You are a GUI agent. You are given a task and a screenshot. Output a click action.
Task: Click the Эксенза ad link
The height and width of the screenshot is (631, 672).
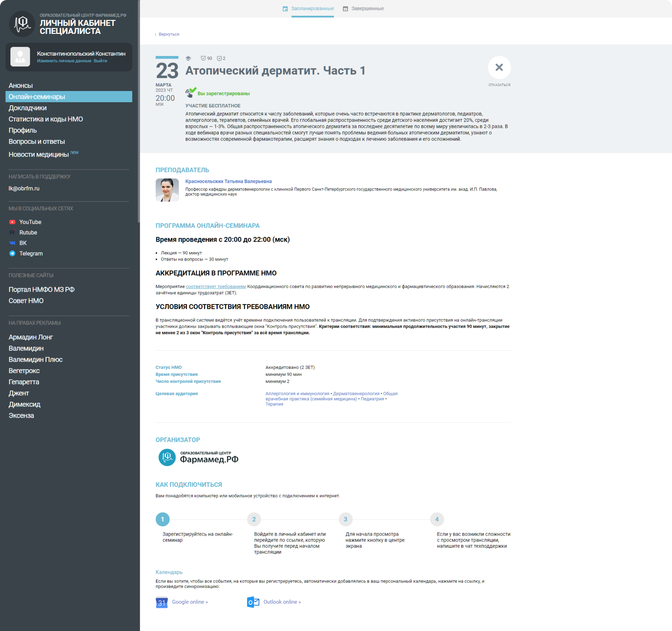(21, 415)
